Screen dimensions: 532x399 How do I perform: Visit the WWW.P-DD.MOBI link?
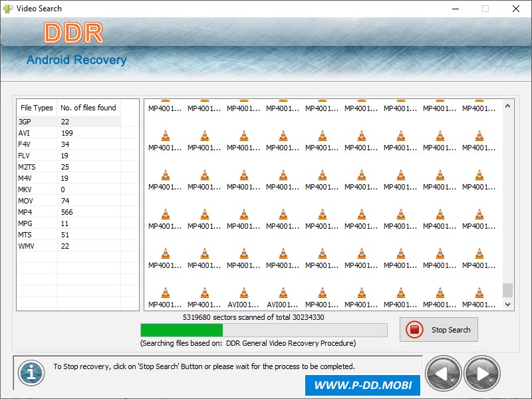(x=363, y=386)
